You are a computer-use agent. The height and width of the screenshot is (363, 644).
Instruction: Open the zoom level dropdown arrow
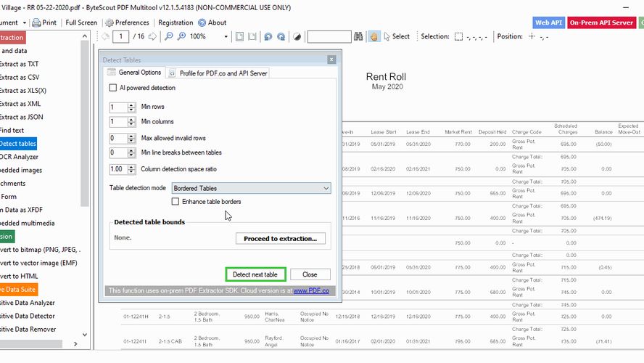pyautogui.click(x=226, y=36)
